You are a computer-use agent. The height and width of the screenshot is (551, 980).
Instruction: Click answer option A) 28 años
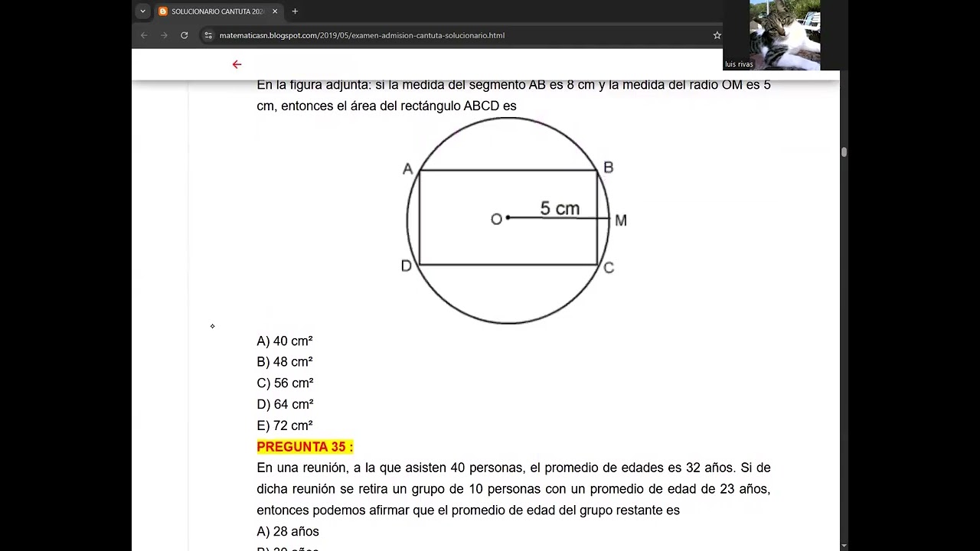[x=288, y=531]
